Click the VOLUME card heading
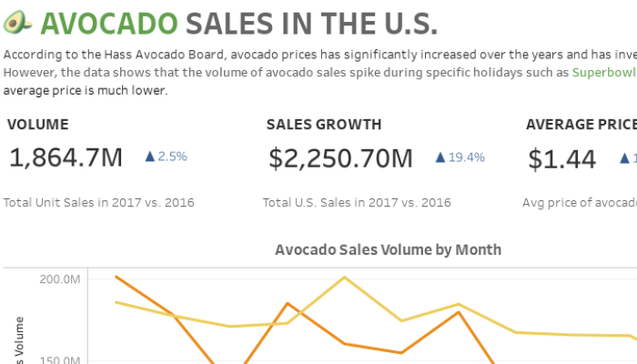The height and width of the screenshot is (364, 637). pos(38,125)
